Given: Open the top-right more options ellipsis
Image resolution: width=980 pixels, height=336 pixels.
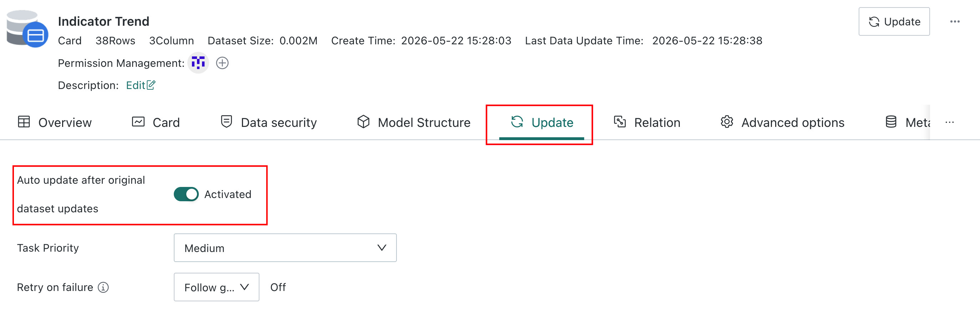Looking at the screenshot, I should (x=955, y=22).
